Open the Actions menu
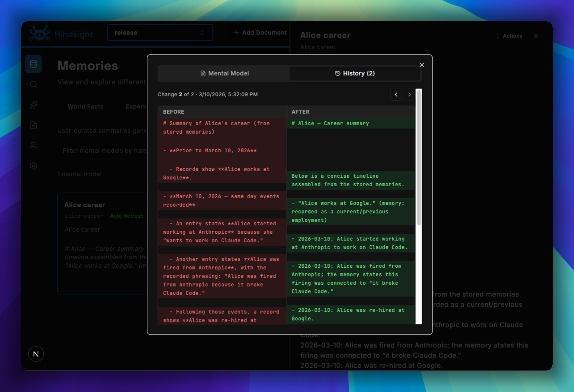Screen dimensions: 574x392 pyautogui.click(x=509, y=36)
